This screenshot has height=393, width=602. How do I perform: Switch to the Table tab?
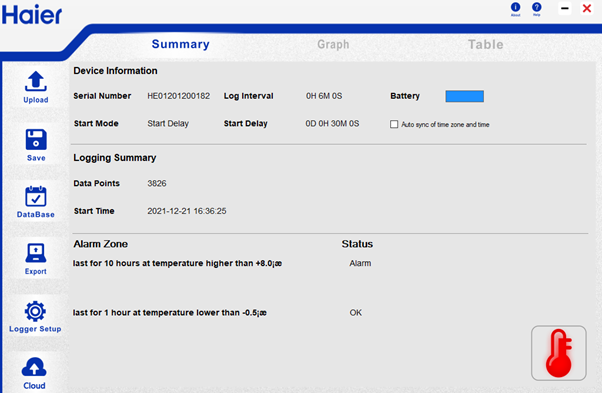tap(486, 45)
